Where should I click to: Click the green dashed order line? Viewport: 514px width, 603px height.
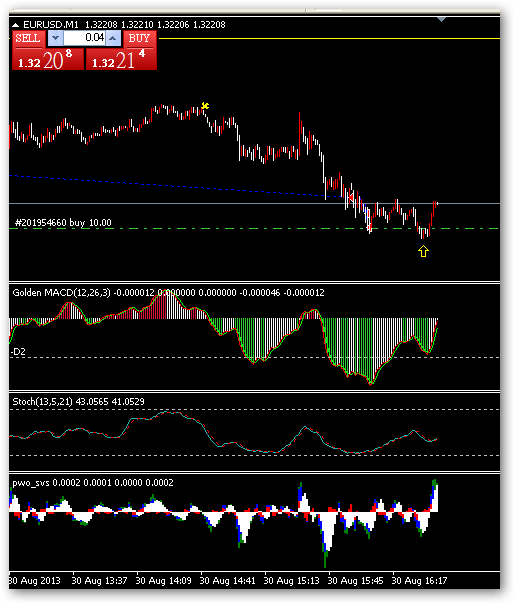(254, 229)
